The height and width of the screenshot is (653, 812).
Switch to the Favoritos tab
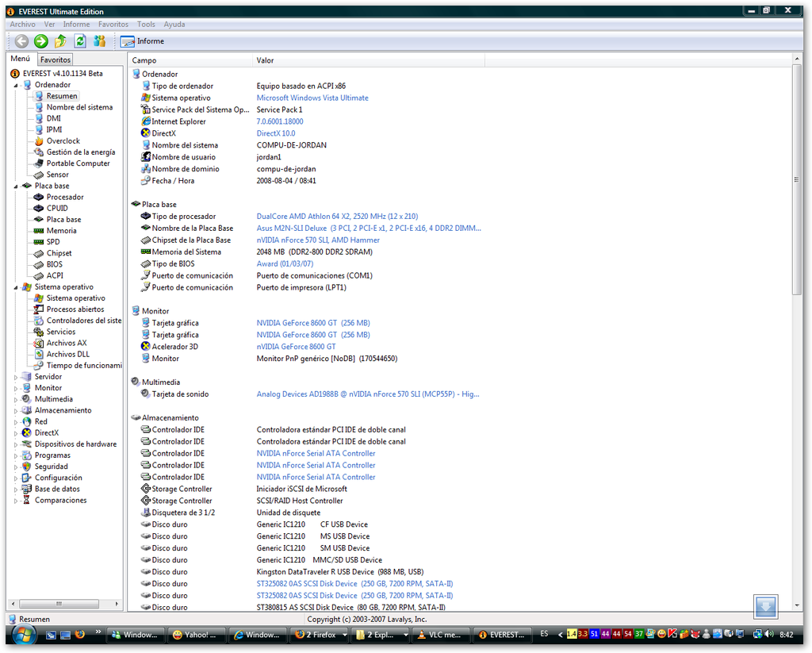[56, 60]
